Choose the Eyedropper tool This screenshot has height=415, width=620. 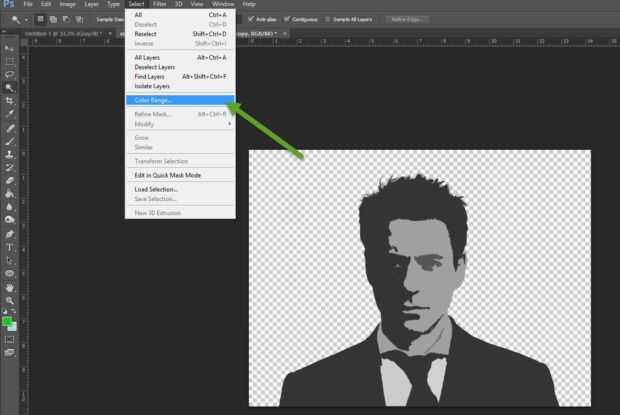click(10, 115)
